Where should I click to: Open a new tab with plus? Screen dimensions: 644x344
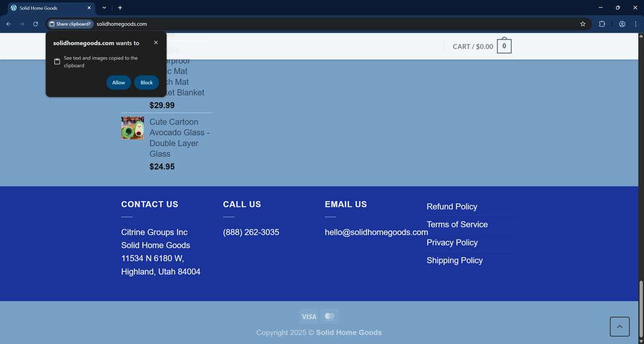pos(120,8)
